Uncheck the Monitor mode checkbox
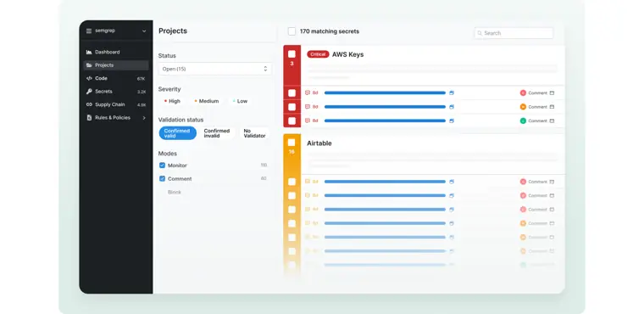Viewport: 644px width, 314px height. [x=162, y=165]
